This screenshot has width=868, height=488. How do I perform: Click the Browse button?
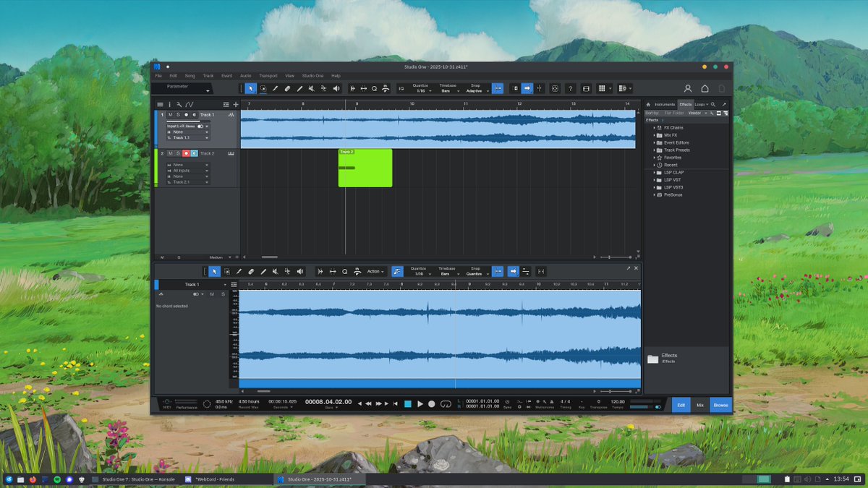pos(721,405)
